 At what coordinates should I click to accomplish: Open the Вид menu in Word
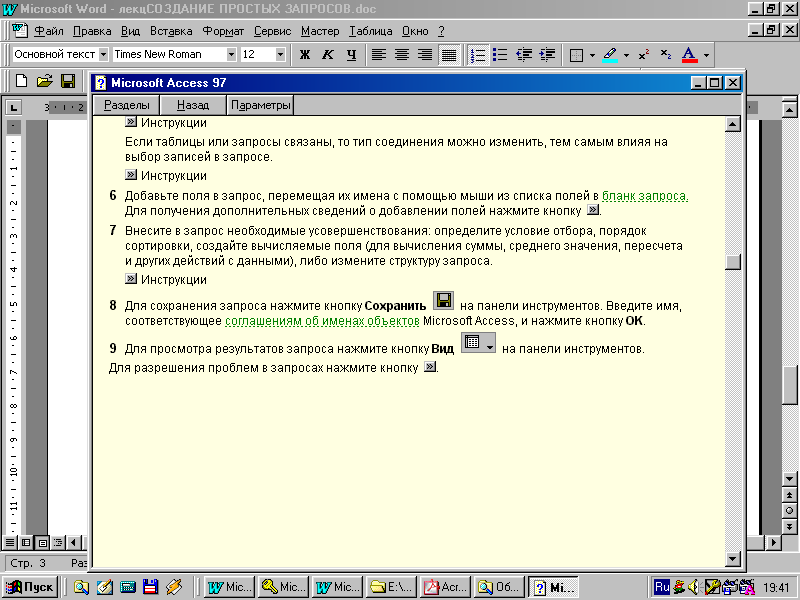click(131, 31)
